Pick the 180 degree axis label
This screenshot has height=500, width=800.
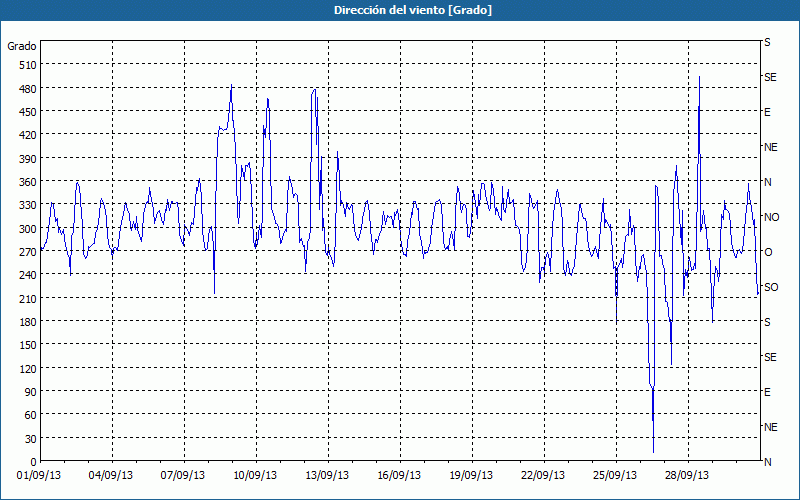[x=28, y=321]
